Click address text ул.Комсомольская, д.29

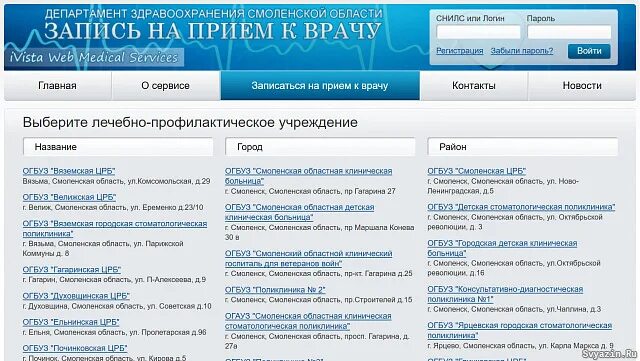click(169, 181)
